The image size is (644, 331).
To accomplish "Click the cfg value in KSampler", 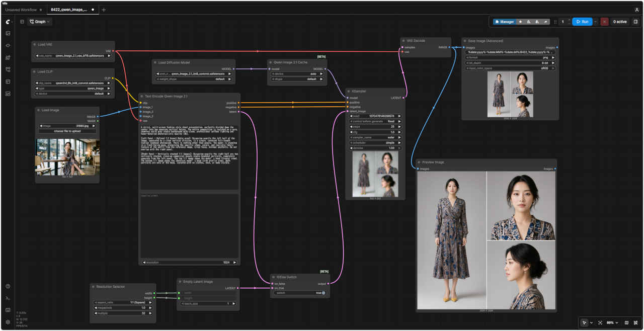I will click(x=375, y=132).
